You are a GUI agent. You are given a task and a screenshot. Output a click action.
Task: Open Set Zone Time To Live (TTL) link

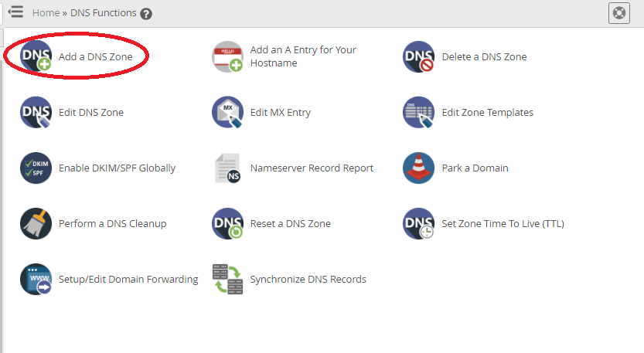pyautogui.click(x=503, y=224)
